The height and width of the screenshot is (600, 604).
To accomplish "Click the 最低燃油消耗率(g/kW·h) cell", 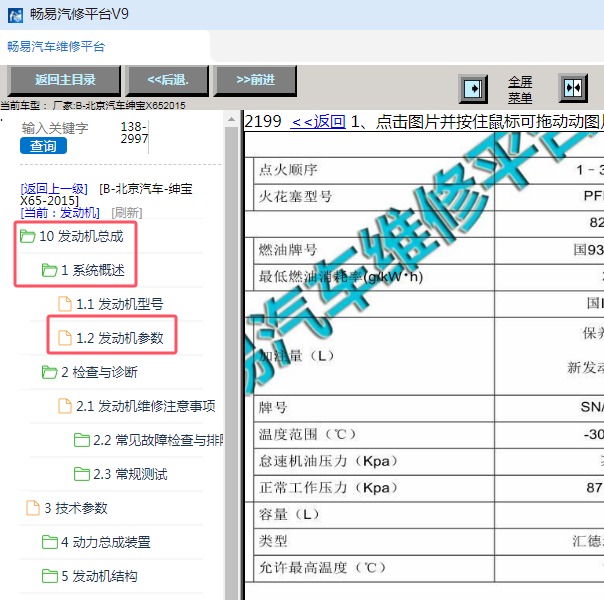I will point(374,277).
